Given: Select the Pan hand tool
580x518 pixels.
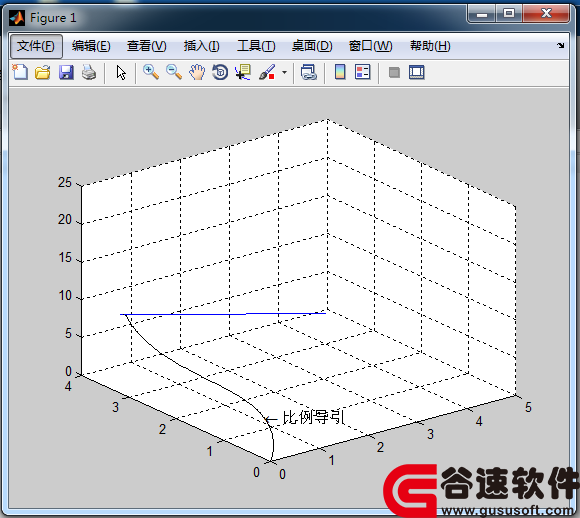Looking at the screenshot, I should click(x=197, y=72).
